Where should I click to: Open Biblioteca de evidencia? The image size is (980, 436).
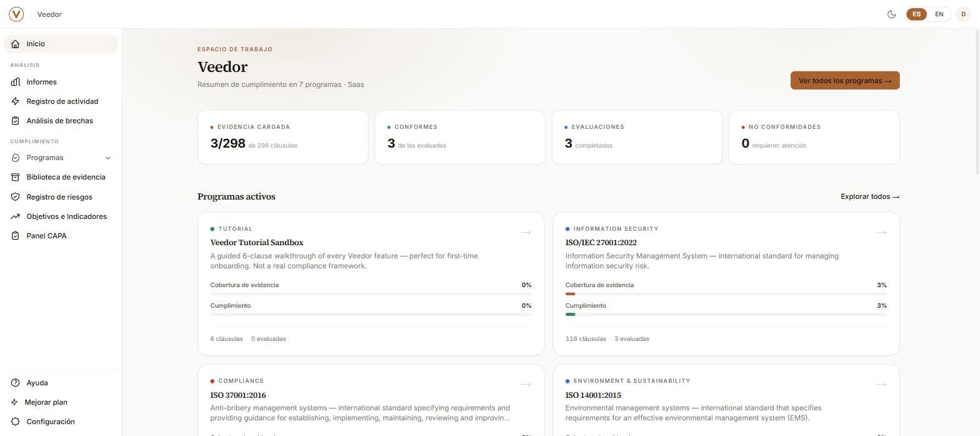point(61,177)
